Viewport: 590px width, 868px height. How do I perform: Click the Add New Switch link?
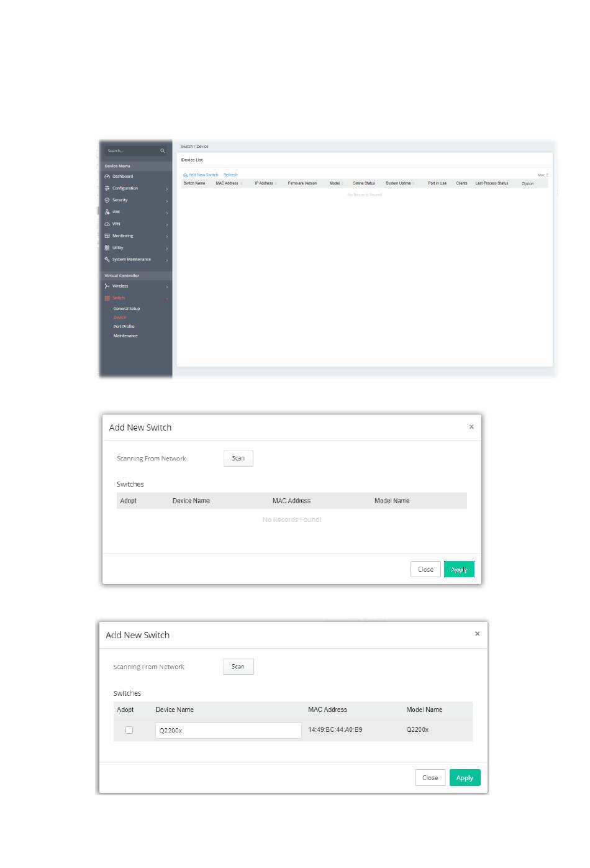tap(201, 175)
